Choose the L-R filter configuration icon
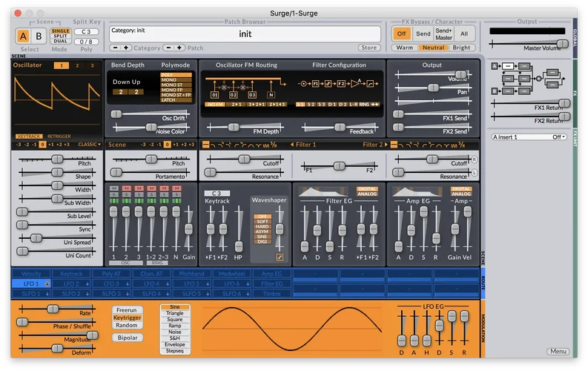Image resolution: width=588 pixels, height=371 pixels. [x=354, y=105]
